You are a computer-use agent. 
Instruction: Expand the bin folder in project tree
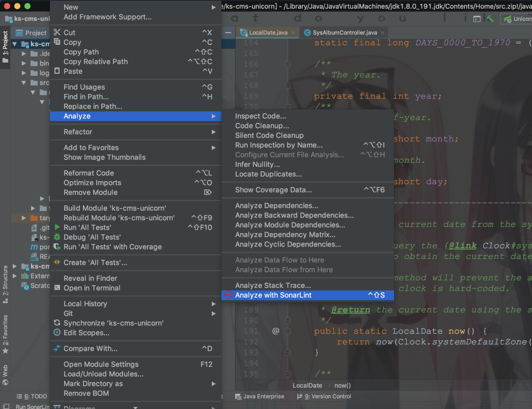(x=24, y=63)
